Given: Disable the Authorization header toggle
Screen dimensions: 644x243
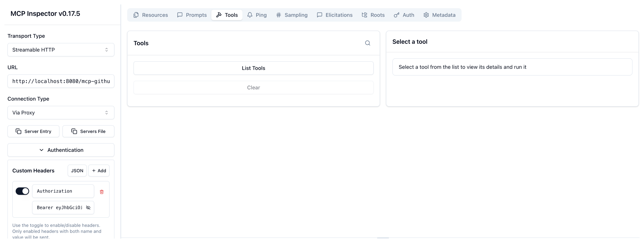Looking at the screenshot, I should coord(22,191).
